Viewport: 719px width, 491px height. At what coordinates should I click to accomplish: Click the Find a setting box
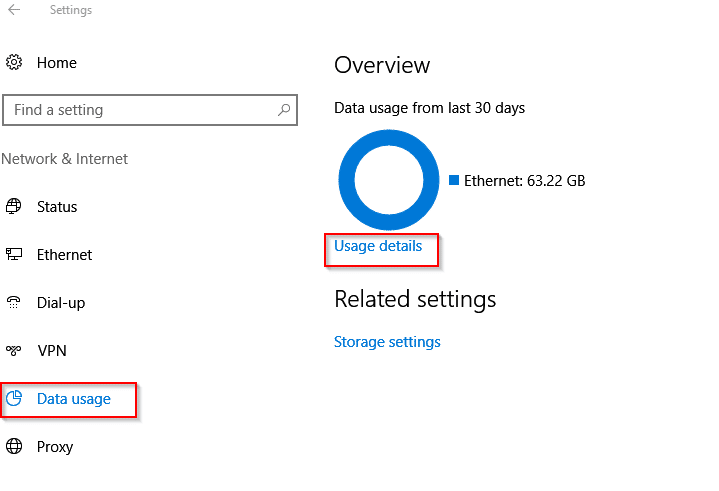(x=150, y=110)
